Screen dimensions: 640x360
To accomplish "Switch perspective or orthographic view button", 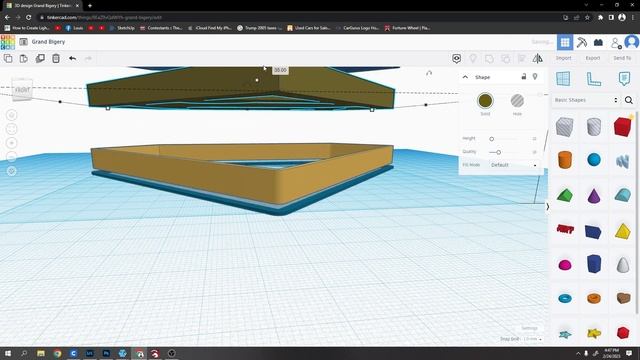I will [11, 171].
